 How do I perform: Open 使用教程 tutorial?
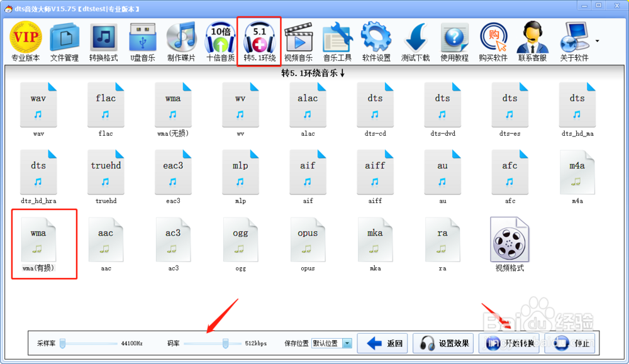coord(454,41)
